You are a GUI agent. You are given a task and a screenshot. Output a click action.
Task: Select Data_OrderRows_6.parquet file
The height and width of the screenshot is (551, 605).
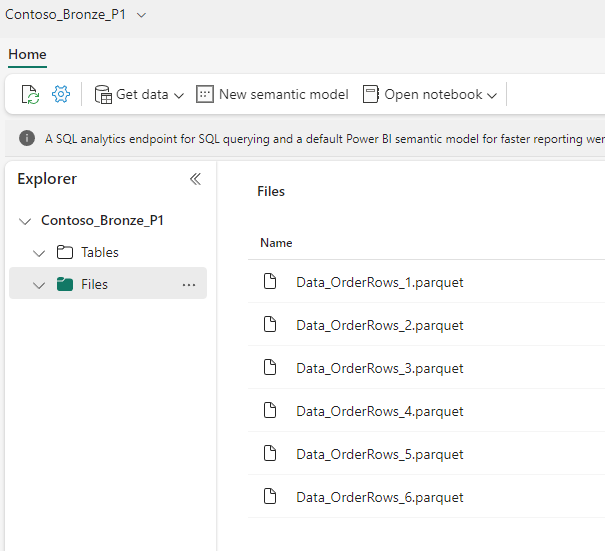[x=379, y=497]
